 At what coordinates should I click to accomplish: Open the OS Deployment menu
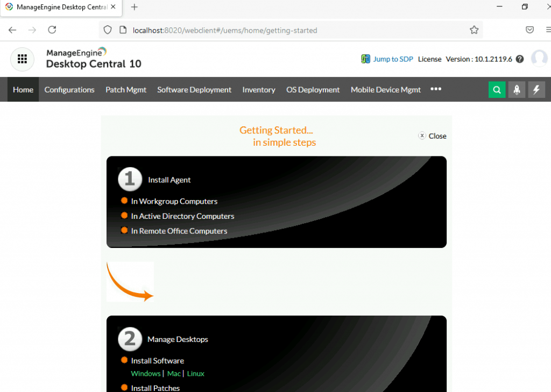(313, 90)
